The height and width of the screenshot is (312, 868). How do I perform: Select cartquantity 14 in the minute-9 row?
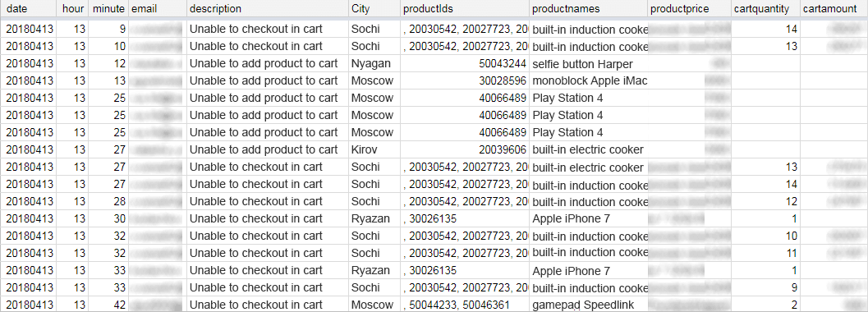[765, 29]
